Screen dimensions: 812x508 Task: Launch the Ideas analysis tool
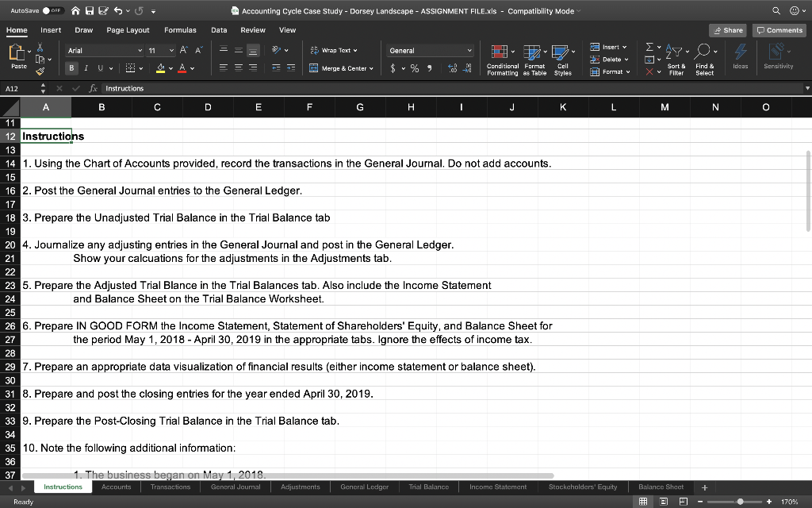(x=740, y=59)
